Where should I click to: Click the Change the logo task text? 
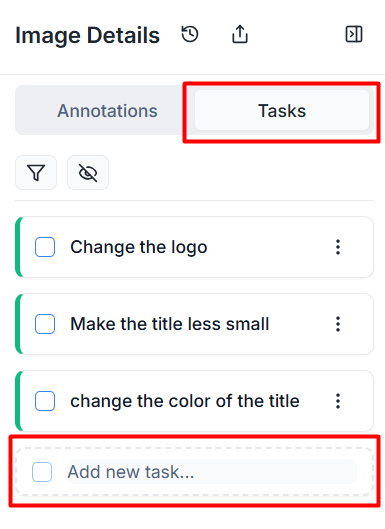click(139, 247)
